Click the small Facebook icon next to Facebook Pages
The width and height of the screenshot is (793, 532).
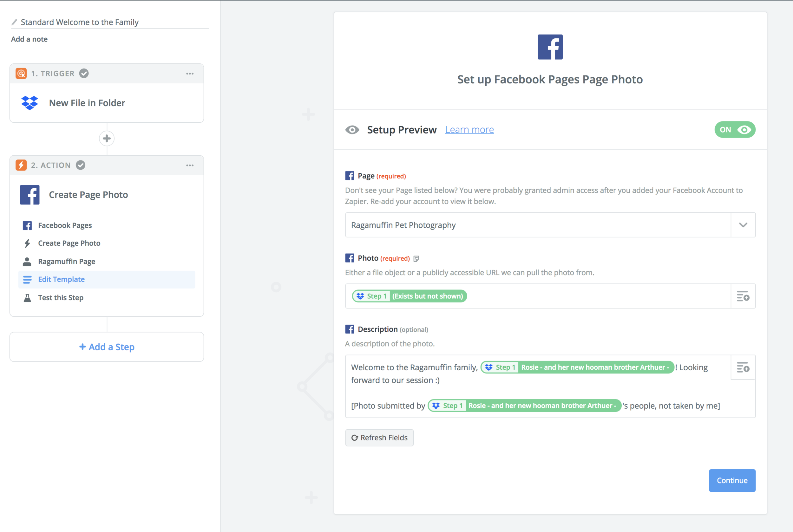point(27,226)
